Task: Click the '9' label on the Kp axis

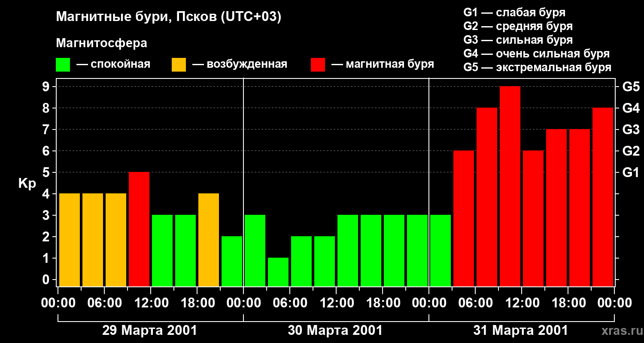Action: point(47,87)
